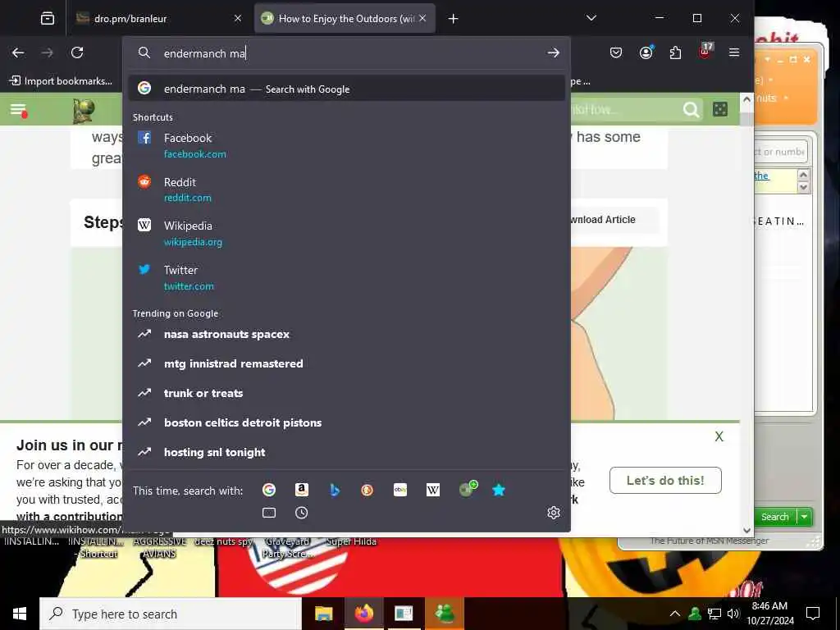840x630 pixels.
Task: Click the Windows taskbar search box
Action: [171, 614]
